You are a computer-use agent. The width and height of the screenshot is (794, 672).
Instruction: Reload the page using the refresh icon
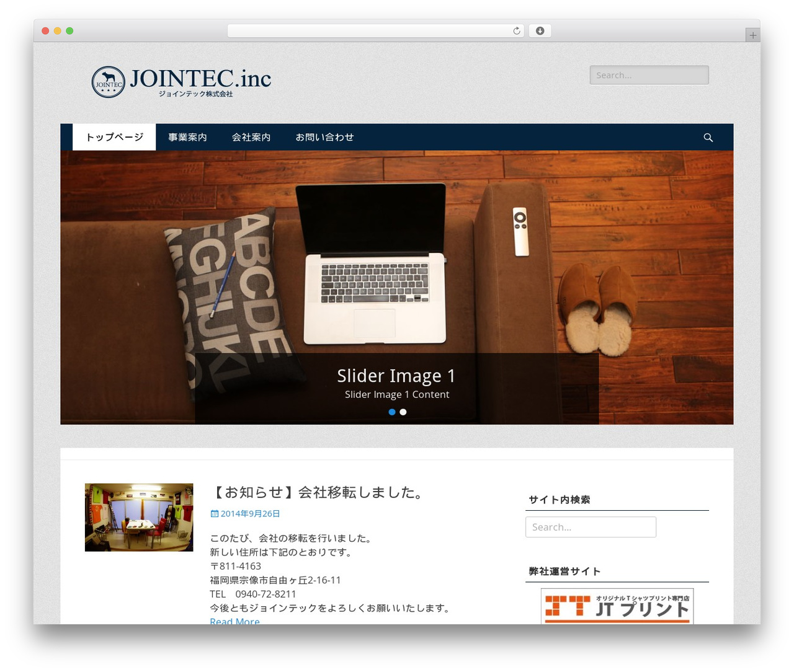tap(516, 31)
